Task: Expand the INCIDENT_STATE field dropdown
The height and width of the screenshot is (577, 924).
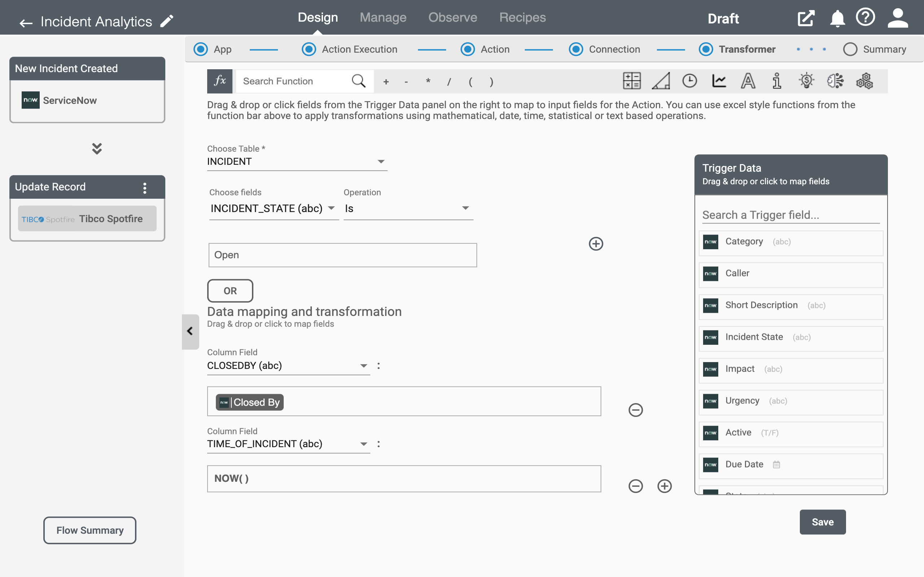Action: tap(331, 207)
